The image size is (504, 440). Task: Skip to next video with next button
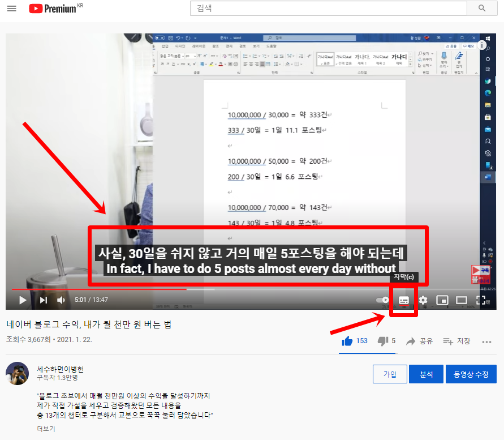tap(44, 300)
